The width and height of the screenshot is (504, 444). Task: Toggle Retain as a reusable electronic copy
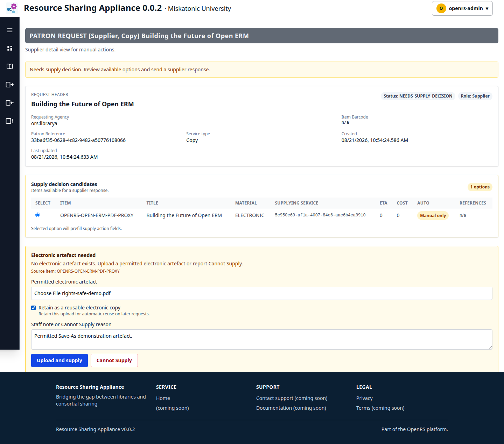pyautogui.click(x=34, y=308)
